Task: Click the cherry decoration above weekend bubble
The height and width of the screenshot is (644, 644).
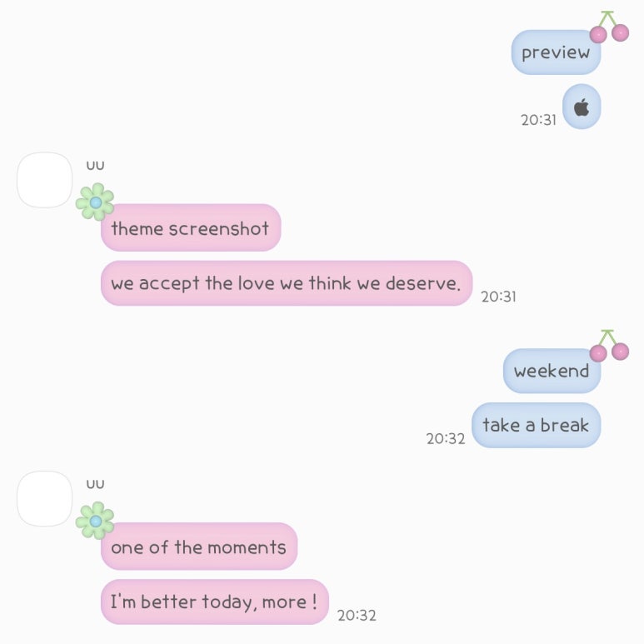Action: [x=609, y=346]
